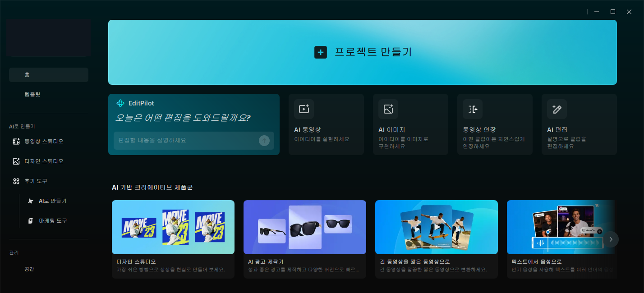Open the 텍스트에서 음성으로 card
644x293 pixels.
click(x=562, y=239)
